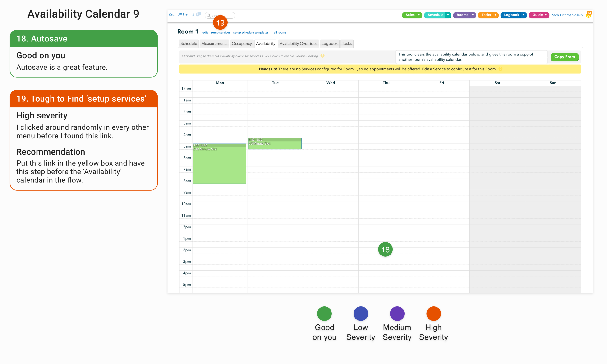The width and height of the screenshot is (607, 364).
Task: Click the setup services link
Action: (220, 33)
